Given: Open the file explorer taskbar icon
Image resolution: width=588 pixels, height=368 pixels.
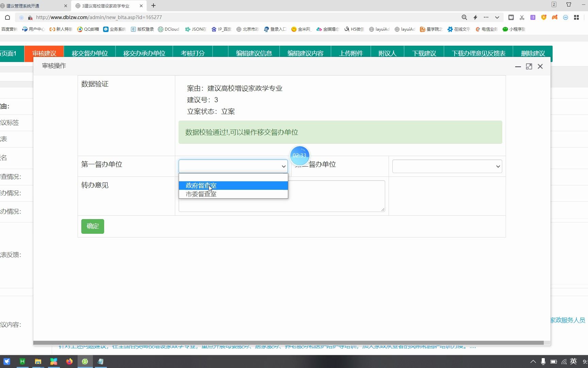Looking at the screenshot, I should point(38,362).
